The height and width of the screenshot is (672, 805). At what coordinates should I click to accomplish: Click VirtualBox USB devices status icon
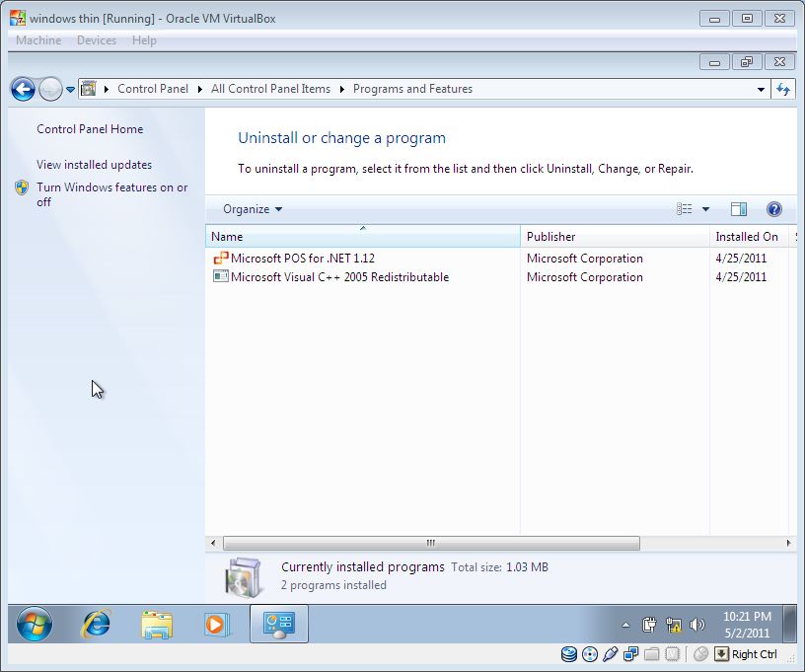tap(611, 654)
